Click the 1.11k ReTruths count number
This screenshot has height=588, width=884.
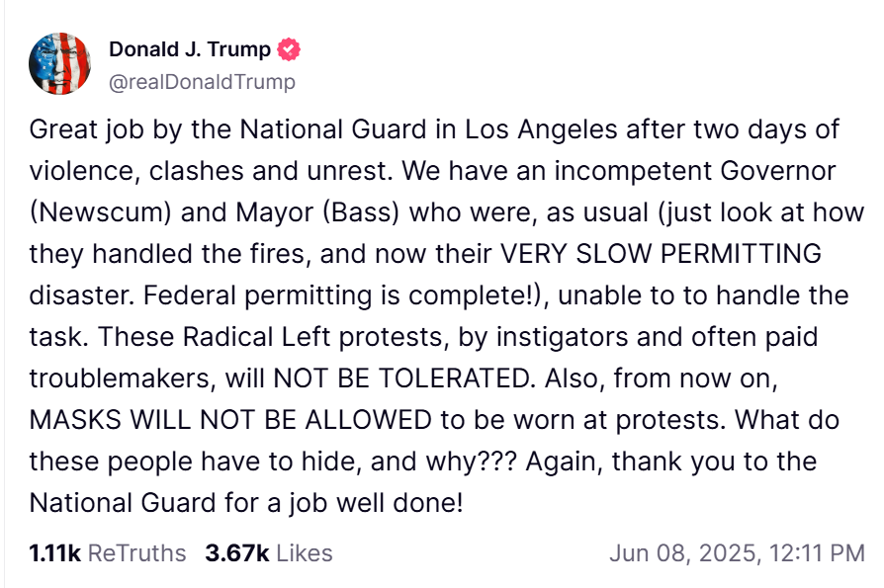(x=54, y=553)
